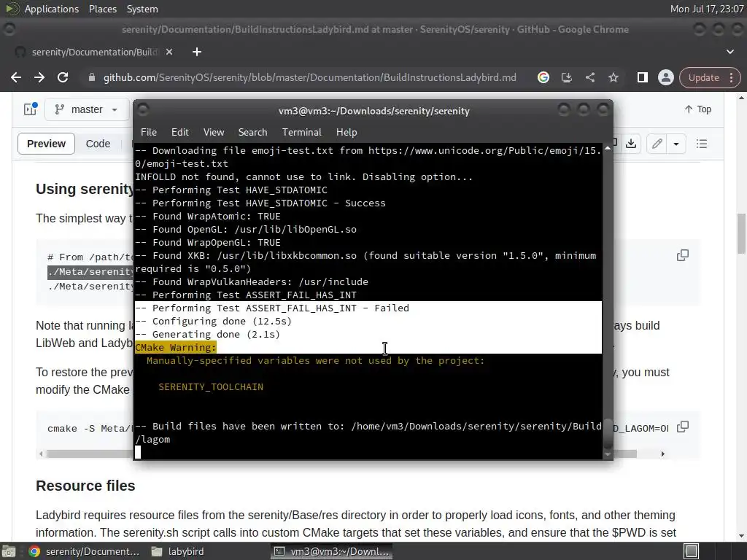Switch to labybird folder taskbar item
The height and width of the screenshot is (560, 747).
178,551
